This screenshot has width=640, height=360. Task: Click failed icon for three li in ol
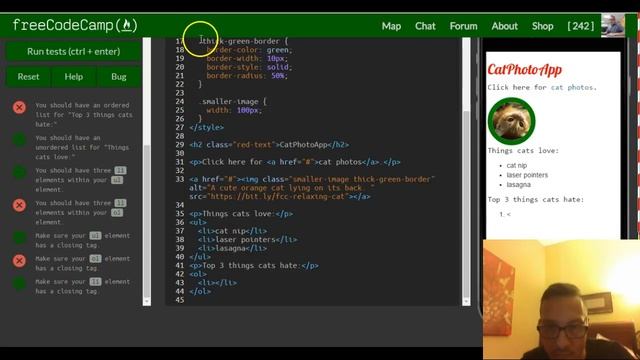click(x=19, y=205)
